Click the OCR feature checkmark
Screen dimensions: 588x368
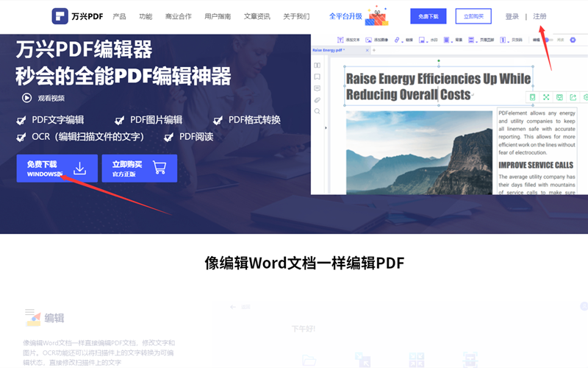coord(22,138)
